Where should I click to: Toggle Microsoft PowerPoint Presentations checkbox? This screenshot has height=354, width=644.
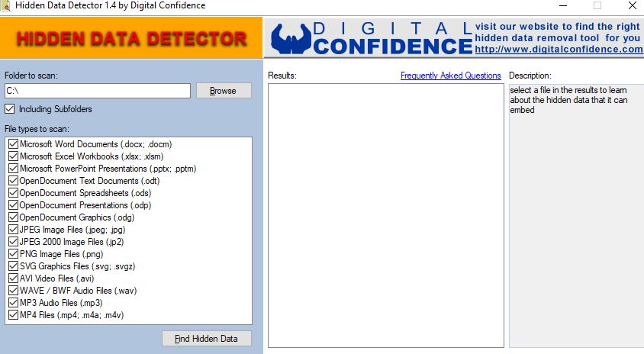tap(13, 169)
